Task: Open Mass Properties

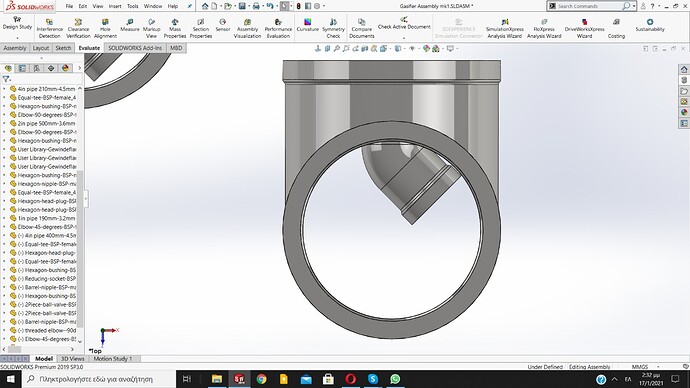Action: [x=175, y=29]
